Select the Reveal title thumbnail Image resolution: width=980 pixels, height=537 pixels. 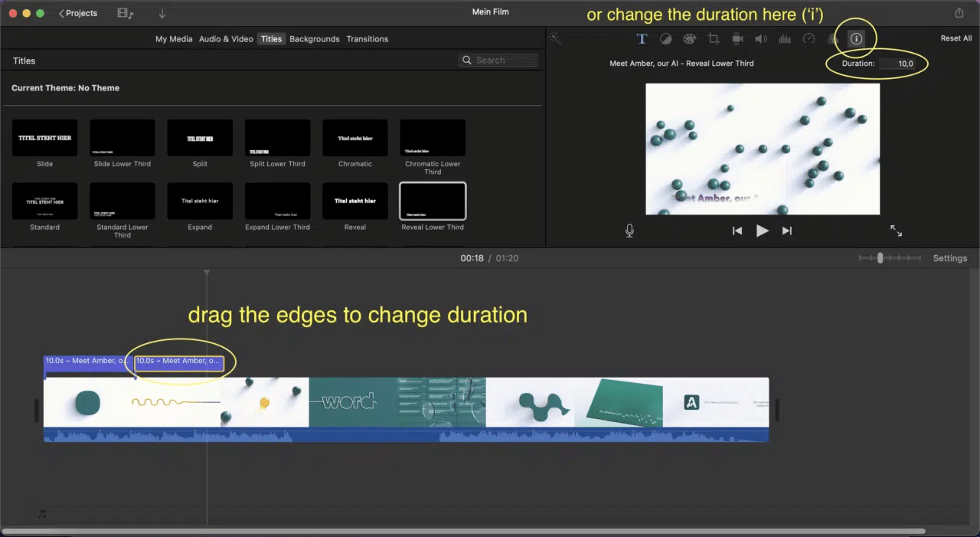pyautogui.click(x=355, y=201)
